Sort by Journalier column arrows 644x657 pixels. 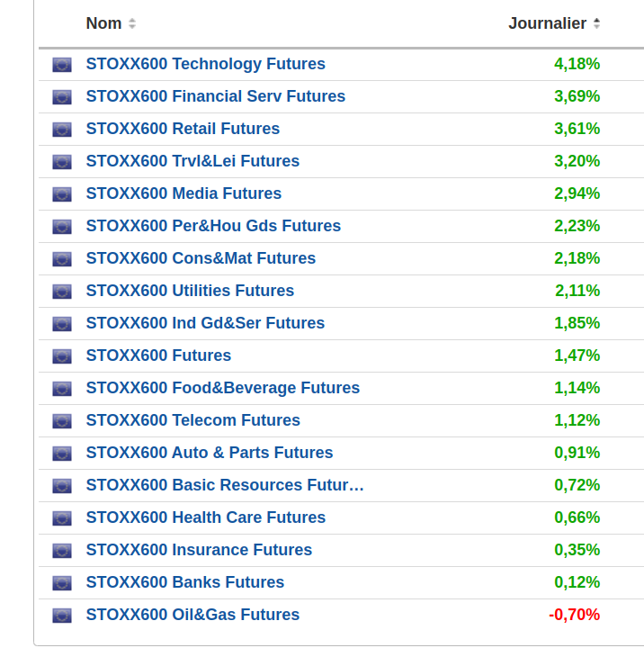[x=596, y=24]
